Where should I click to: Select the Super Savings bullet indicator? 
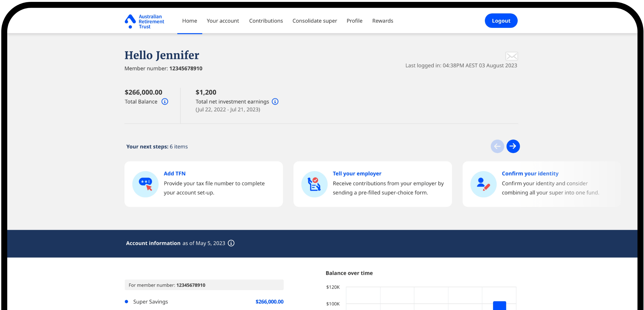[126, 301]
